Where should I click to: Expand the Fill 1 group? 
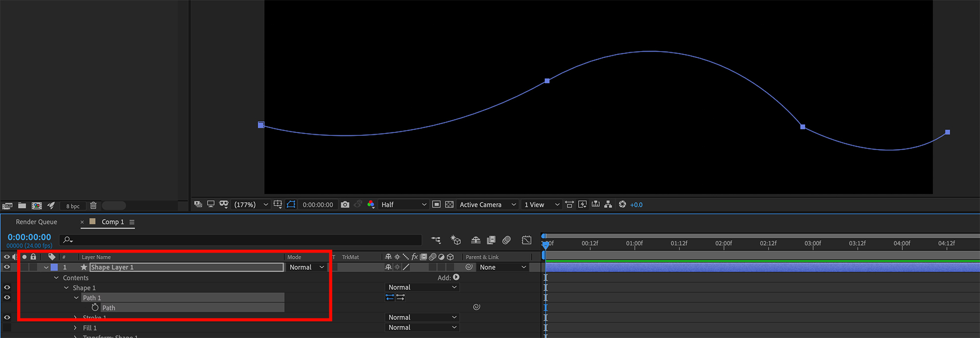point(75,328)
